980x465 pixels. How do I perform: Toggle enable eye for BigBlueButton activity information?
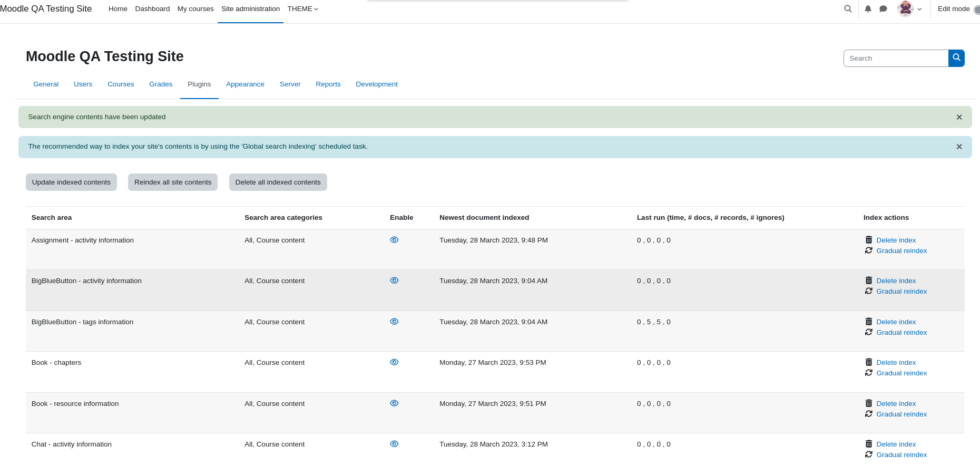click(394, 280)
